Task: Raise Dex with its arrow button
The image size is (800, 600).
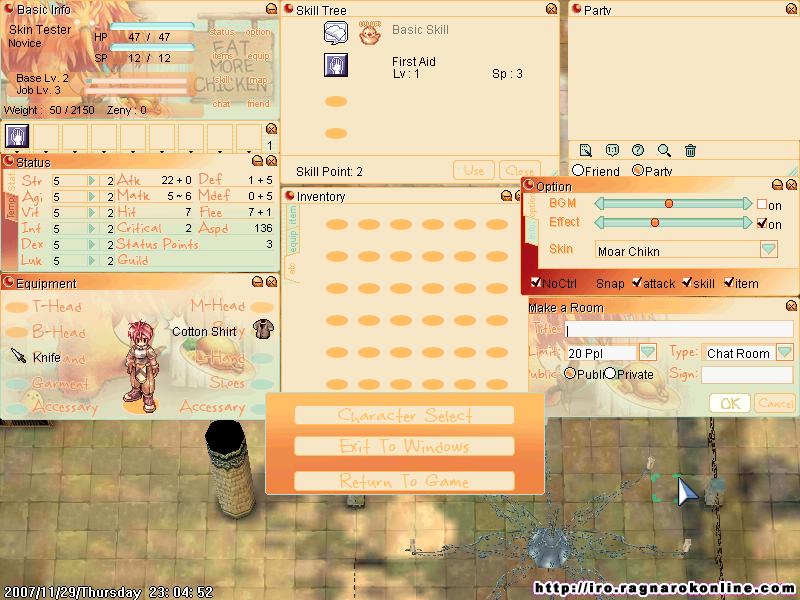Action: pyautogui.click(x=92, y=245)
